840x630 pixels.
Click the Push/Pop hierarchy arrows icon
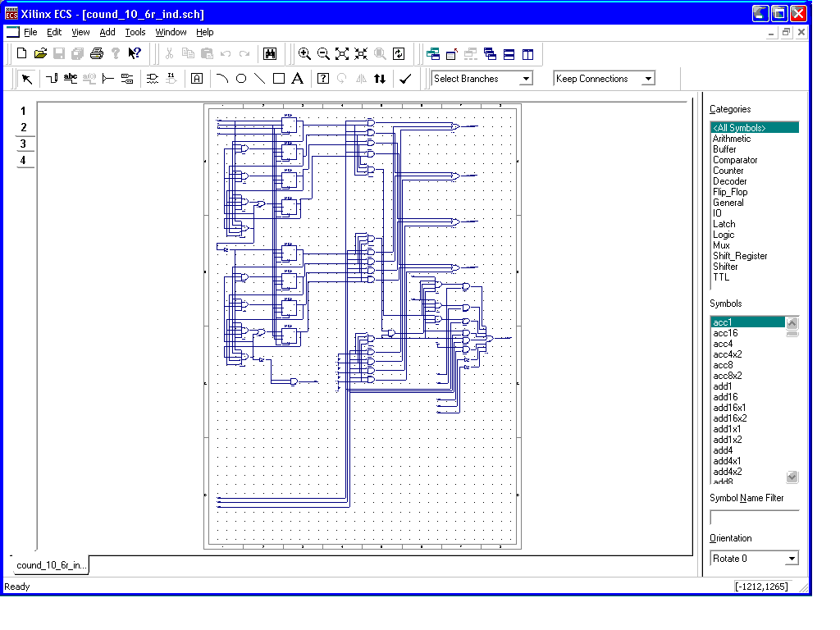click(380, 79)
